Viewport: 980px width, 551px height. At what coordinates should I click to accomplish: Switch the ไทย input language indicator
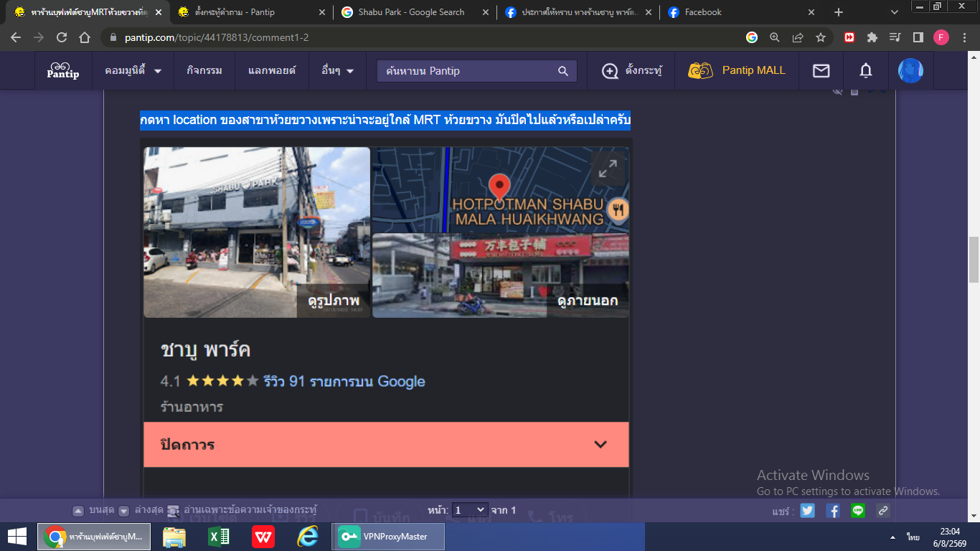point(913,537)
